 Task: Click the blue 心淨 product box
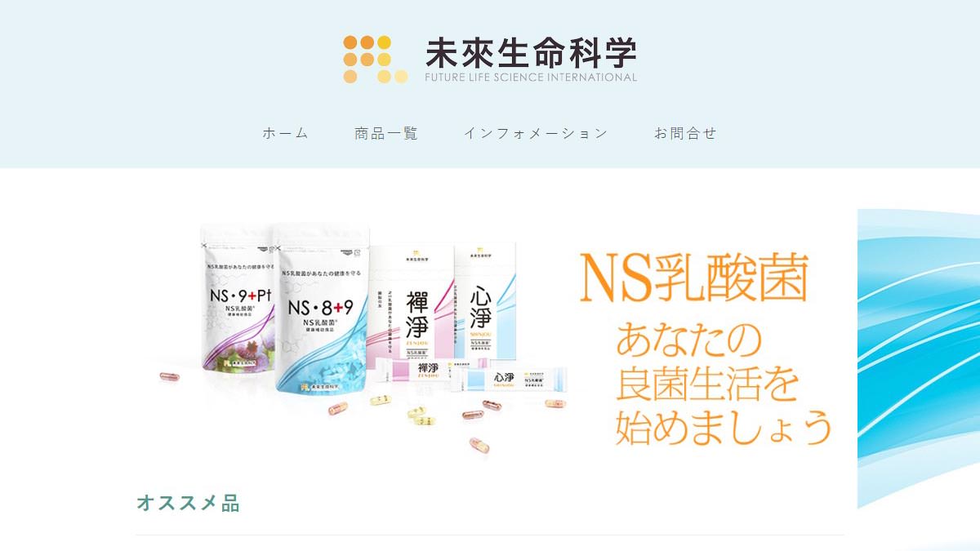point(486,304)
